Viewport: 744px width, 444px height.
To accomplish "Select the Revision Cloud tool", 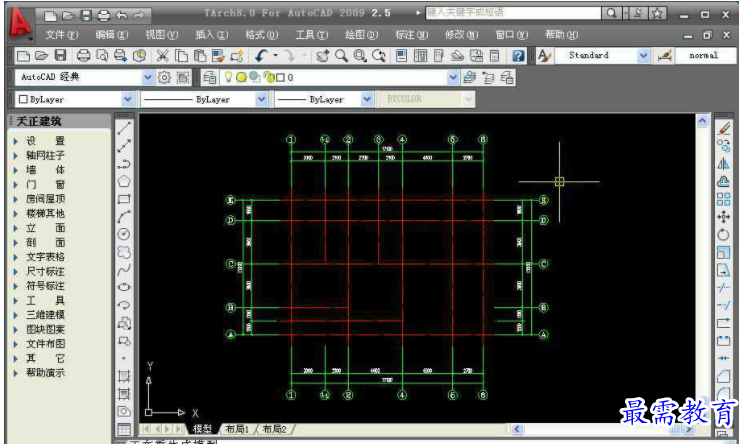I will [x=124, y=252].
